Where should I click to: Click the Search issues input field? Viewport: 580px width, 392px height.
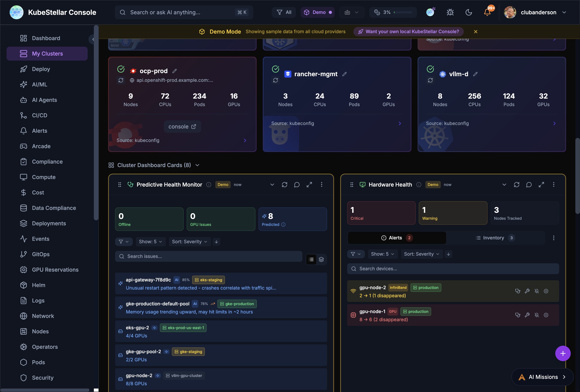[208, 256]
